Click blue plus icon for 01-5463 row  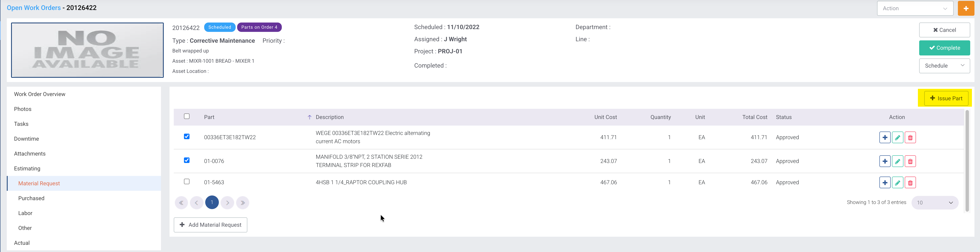(885, 183)
